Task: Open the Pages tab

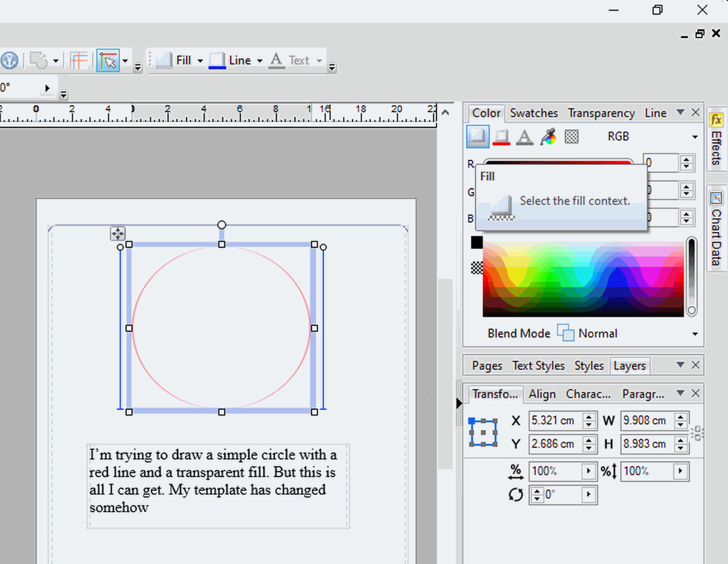Action: tap(487, 365)
